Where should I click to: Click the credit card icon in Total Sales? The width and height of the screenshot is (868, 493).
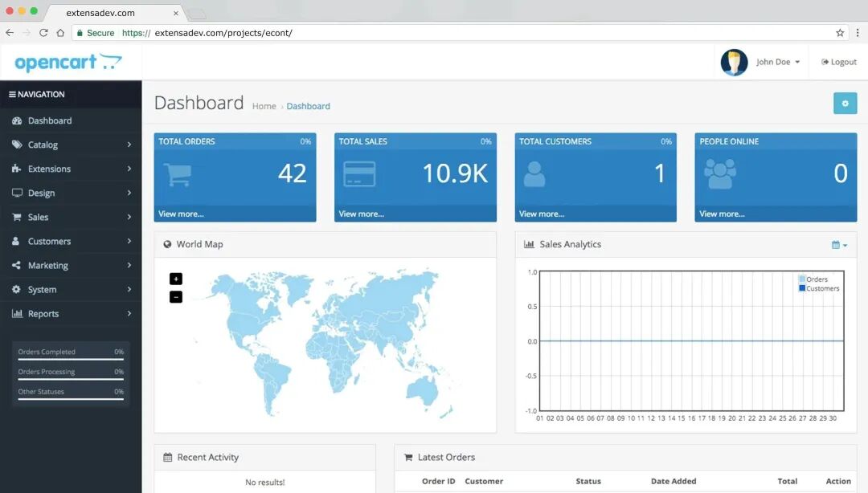pyautogui.click(x=359, y=173)
